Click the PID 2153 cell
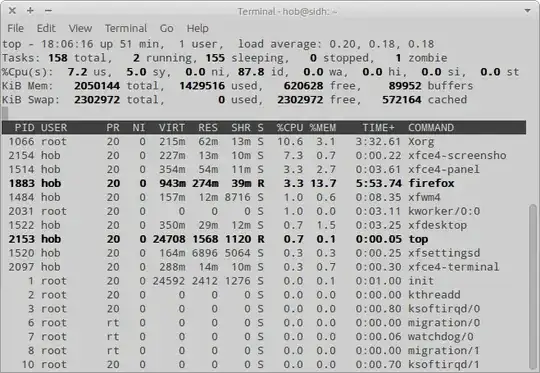540x373 pixels. point(21,239)
